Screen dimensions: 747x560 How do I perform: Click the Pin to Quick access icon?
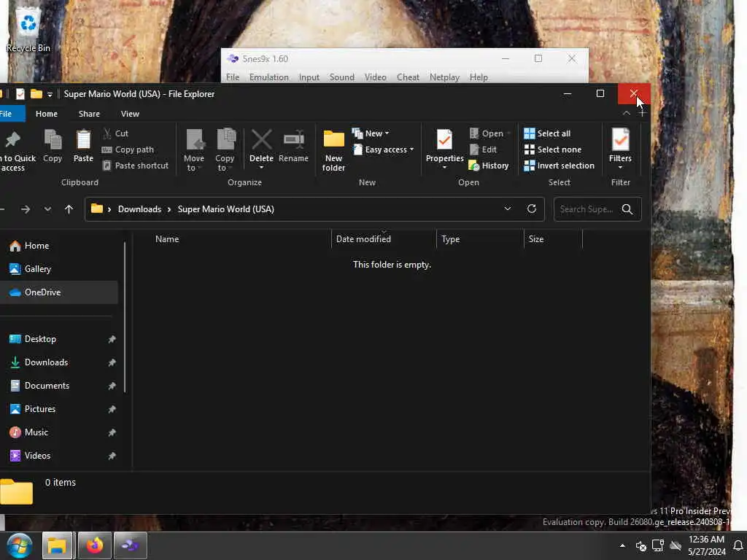13,140
